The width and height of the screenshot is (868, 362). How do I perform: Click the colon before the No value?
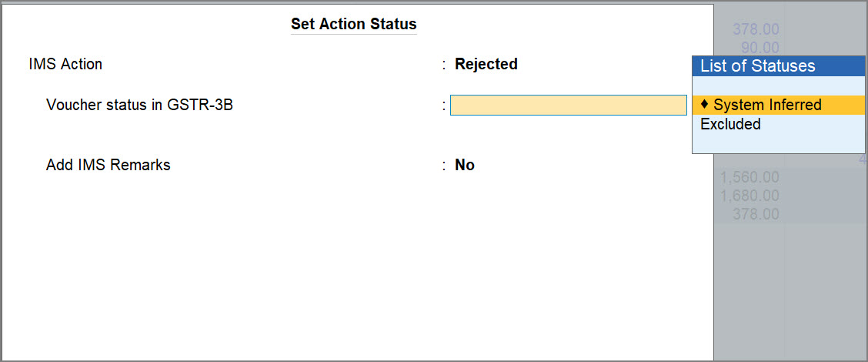pyautogui.click(x=444, y=165)
